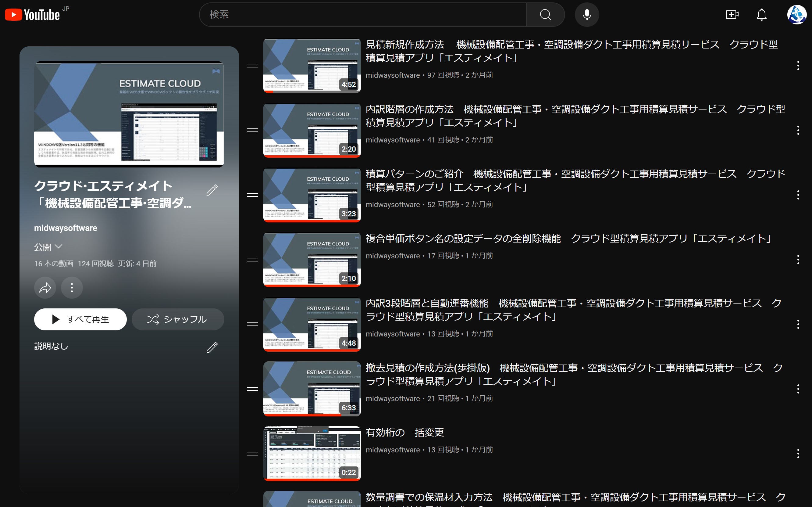Open the midwaysoftware channel link in the playlist panel
812x507 pixels.
[x=66, y=228]
